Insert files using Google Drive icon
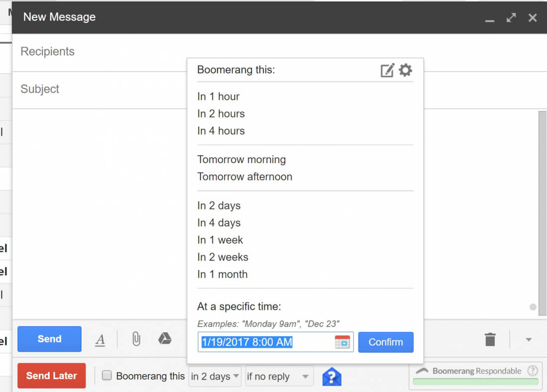The image size is (547, 392). pyautogui.click(x=165, y=339)
